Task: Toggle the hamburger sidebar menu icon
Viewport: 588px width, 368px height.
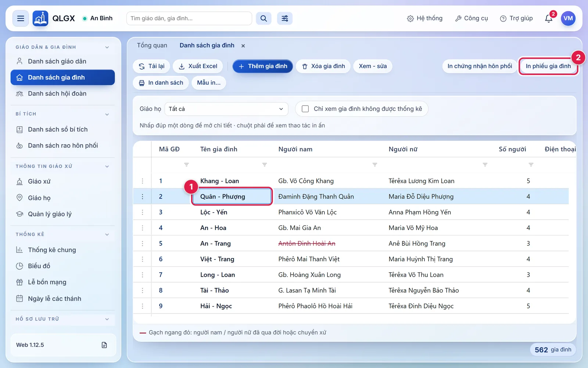Action: pyautogui.click(x=21, y=18)
